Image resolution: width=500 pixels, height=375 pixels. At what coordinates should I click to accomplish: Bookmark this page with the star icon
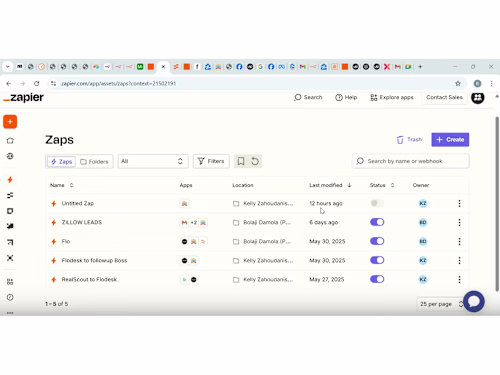click(458, 84)
